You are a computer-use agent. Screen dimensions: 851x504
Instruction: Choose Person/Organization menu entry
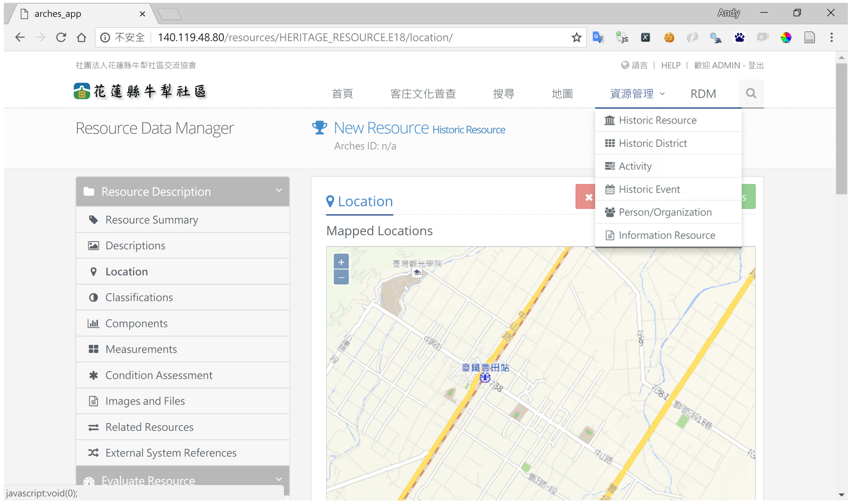(665, 212)
